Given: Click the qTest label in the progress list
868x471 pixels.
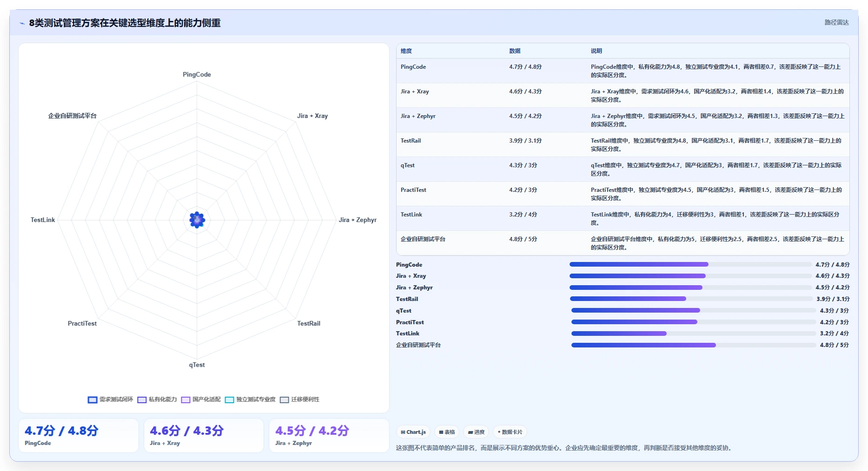Looking at the screenshot, I should [404, 311].
